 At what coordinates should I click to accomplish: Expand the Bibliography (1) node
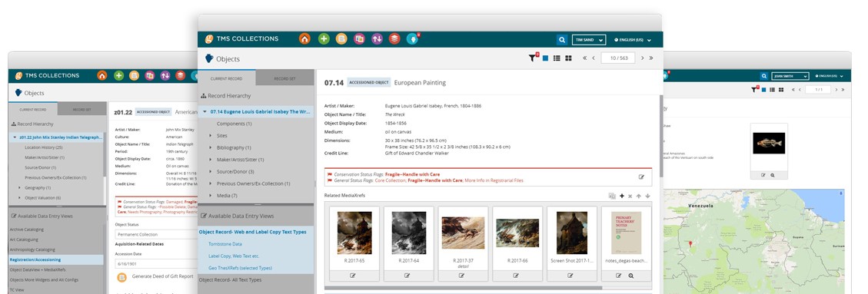click(211, 147)
